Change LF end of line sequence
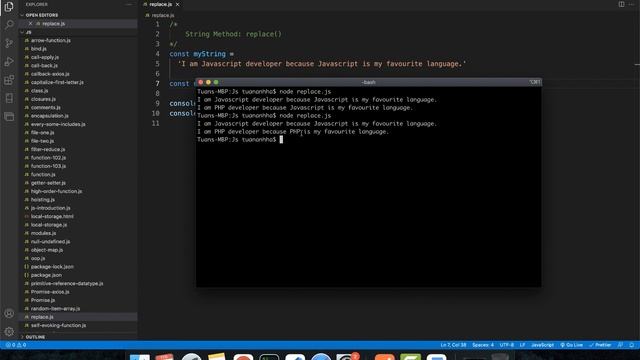The width and height of the screenshot is (640, 360). pos(522,345)
